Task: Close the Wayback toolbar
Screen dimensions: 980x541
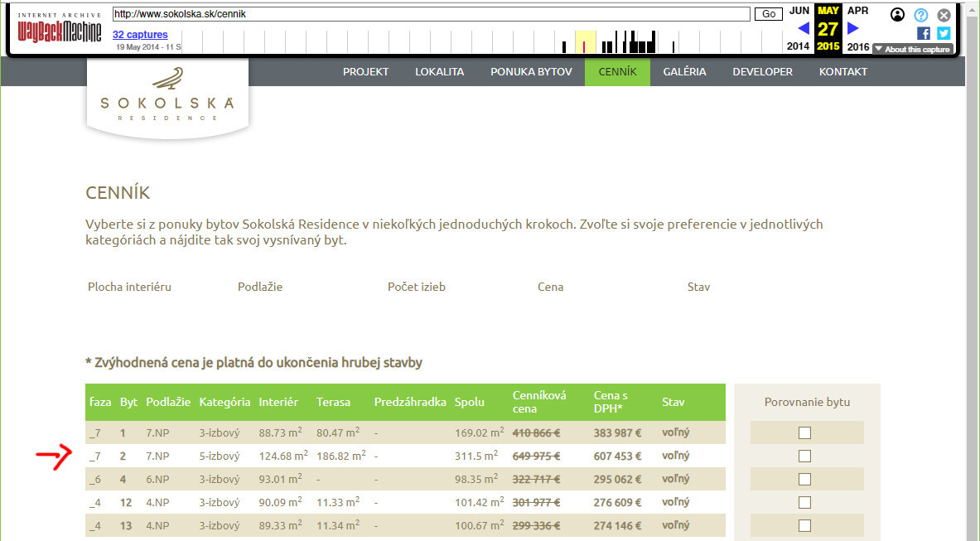Action: [944, 15]
